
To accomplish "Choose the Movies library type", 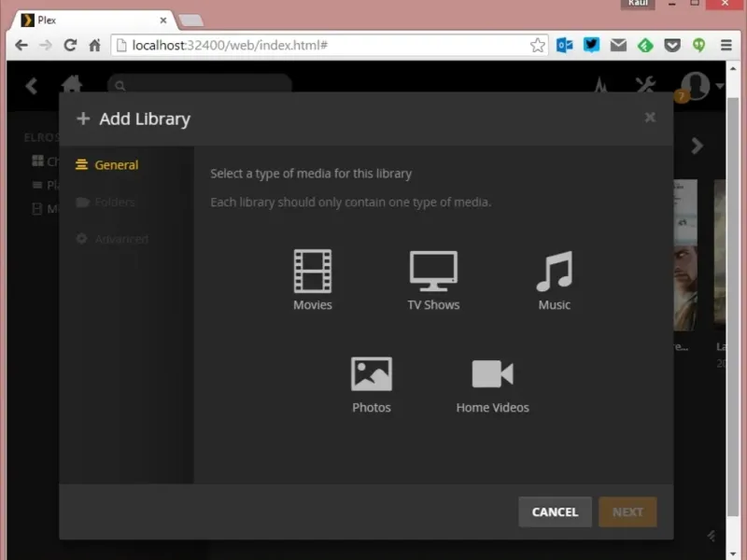I will tap(313, 280).
